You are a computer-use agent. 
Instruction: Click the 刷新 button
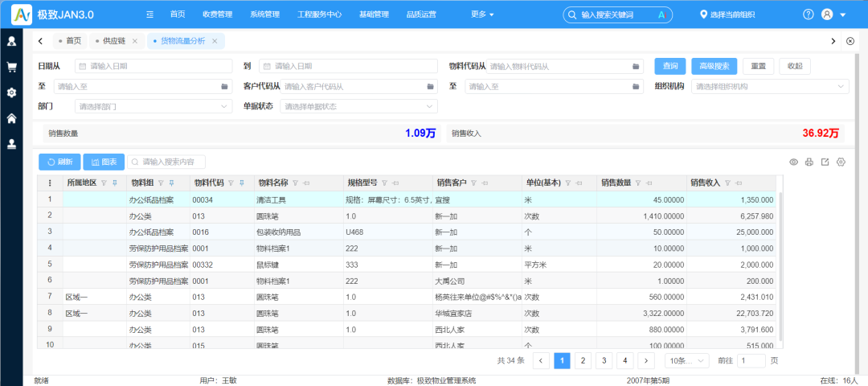click(x=59, y=162)
